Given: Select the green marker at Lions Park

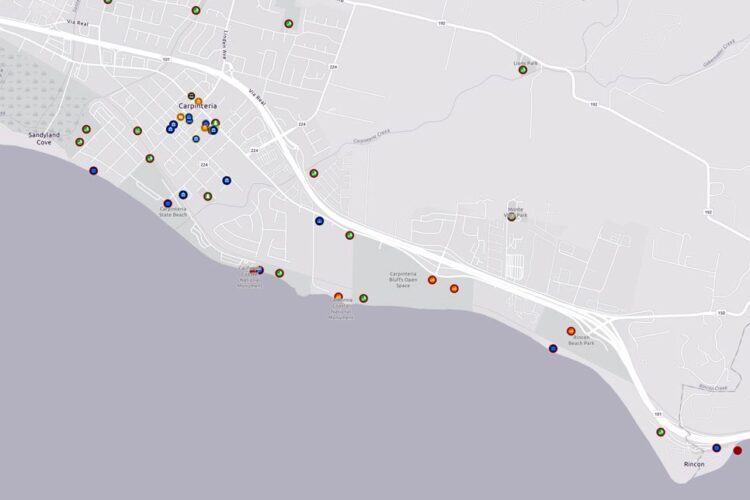Looking at the screenshot, I should coord(523,70).
